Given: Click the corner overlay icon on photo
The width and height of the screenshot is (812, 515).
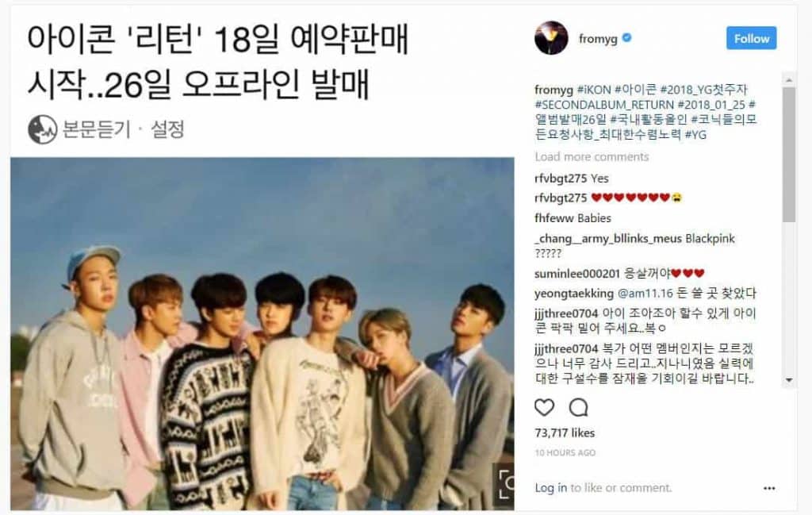Looking at the screenshot, I should [504, 485].
